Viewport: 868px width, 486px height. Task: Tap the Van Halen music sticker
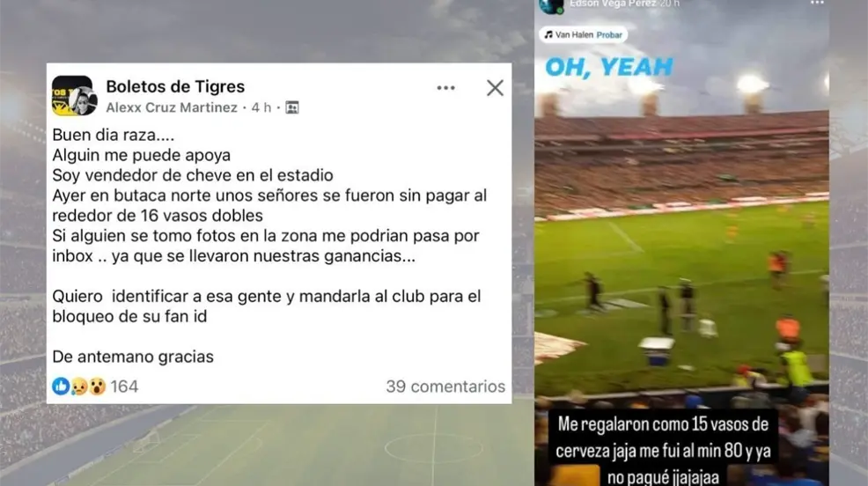(583, 35)
